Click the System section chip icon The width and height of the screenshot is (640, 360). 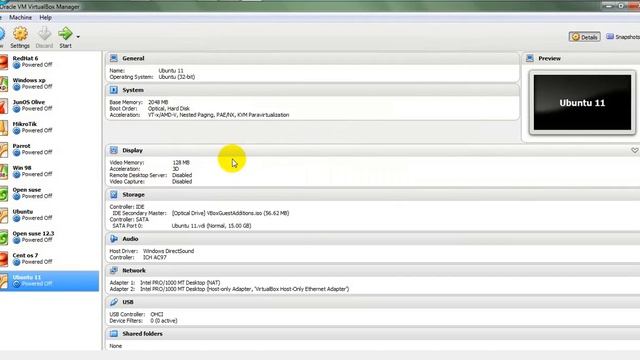point(114,90)
